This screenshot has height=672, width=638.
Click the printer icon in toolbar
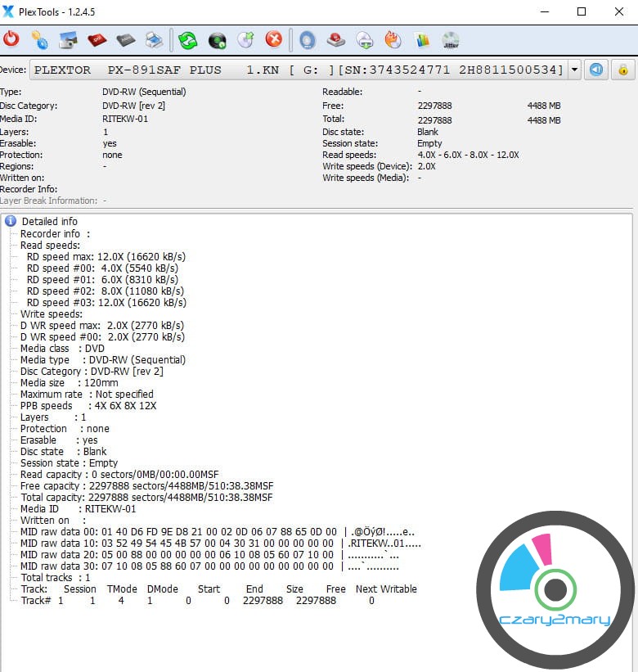point(154,39)
